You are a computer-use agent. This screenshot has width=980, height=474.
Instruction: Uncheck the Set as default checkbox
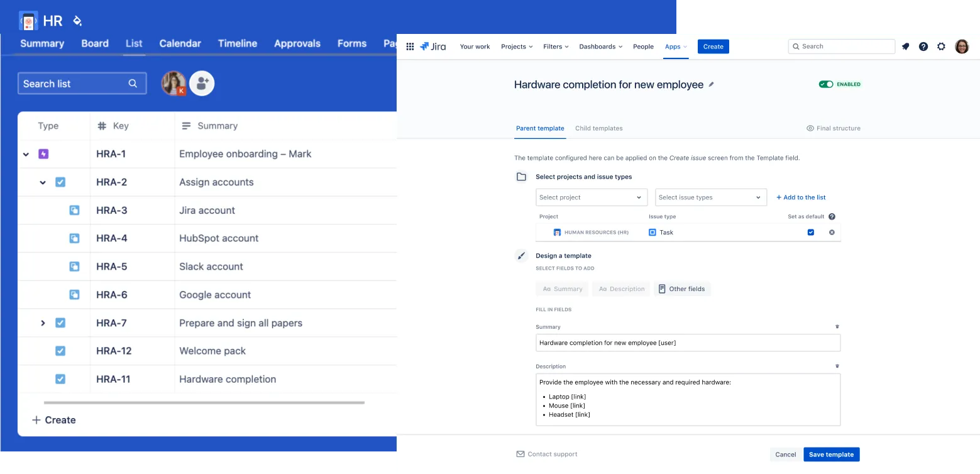tap(810, 233)
